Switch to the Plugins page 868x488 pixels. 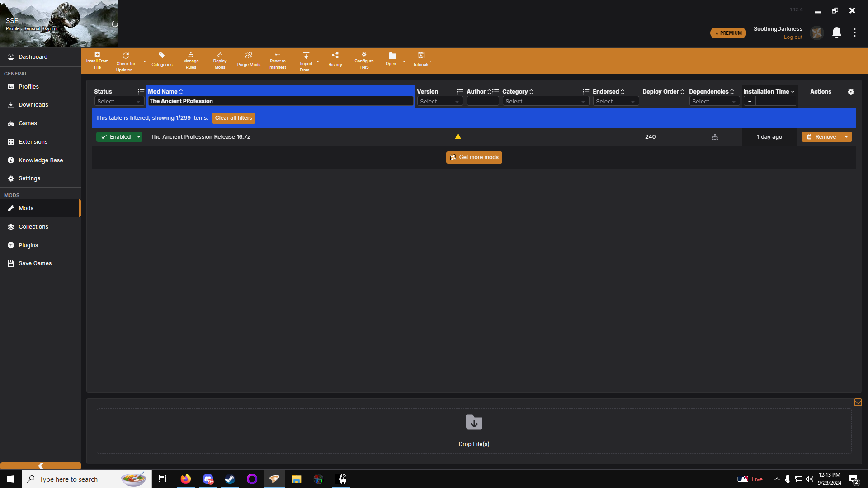[41, 245]
